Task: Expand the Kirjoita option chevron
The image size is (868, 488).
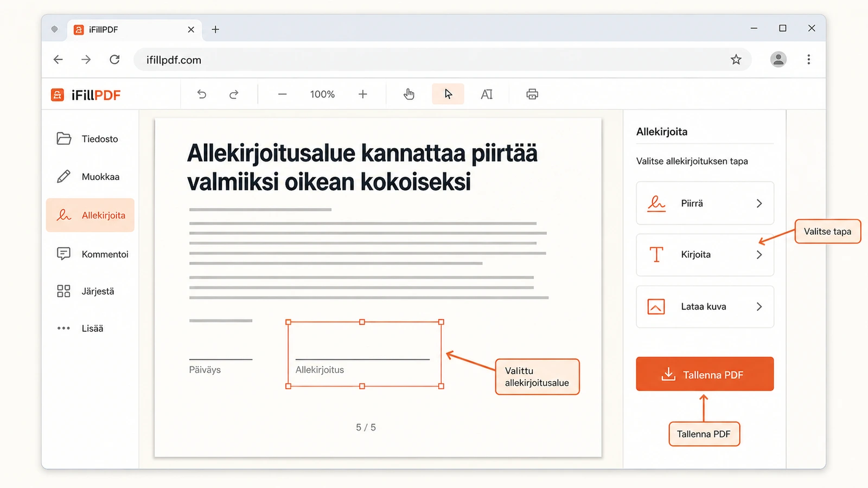Action: click(759, 255)
